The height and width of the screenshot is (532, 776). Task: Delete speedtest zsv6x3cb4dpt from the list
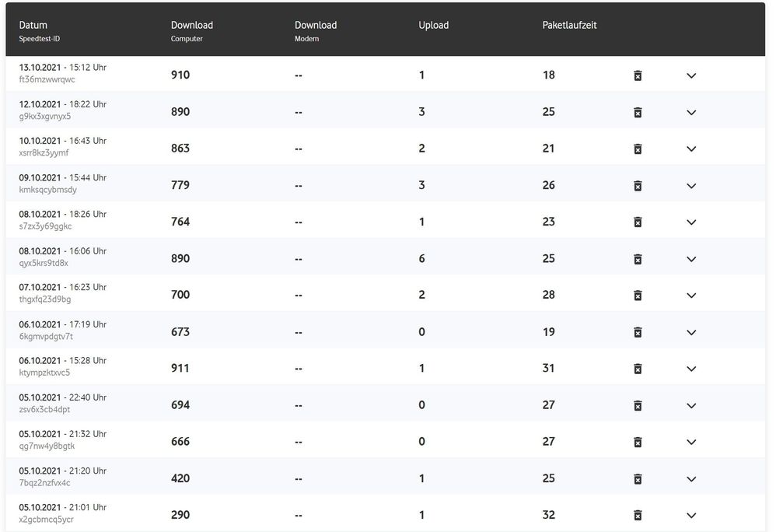coord(638,405)
